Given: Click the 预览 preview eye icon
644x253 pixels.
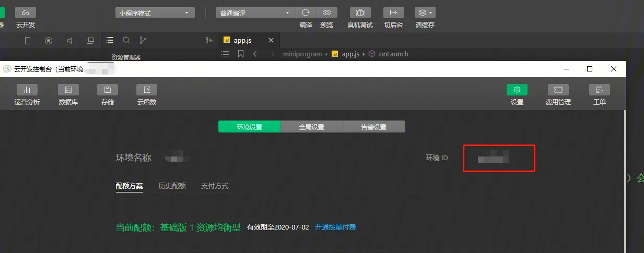Looking at the screenshot, I should pyautogui.click(x=327, y=13).
